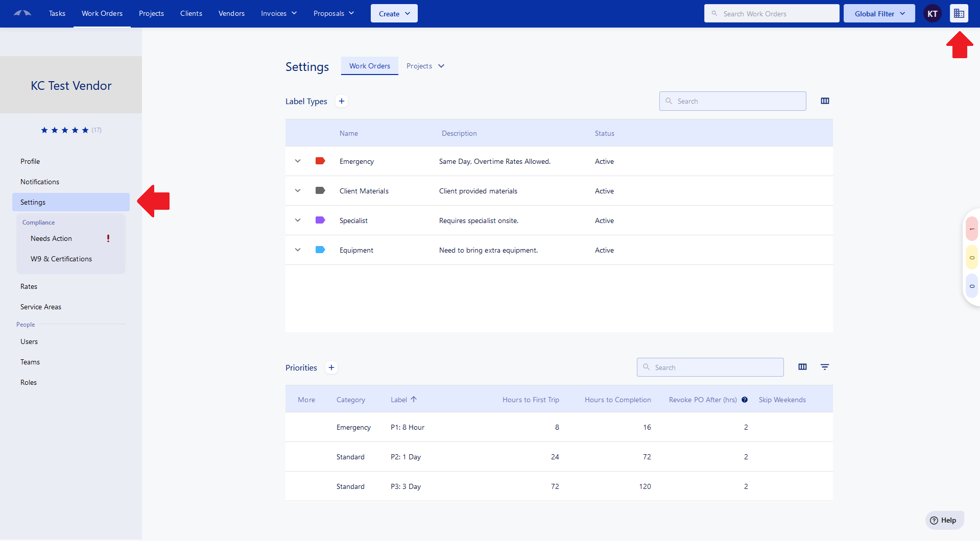980x541 pixels.
Task: Select the P1: 8 Hour priority row
Action: (559, 427)
